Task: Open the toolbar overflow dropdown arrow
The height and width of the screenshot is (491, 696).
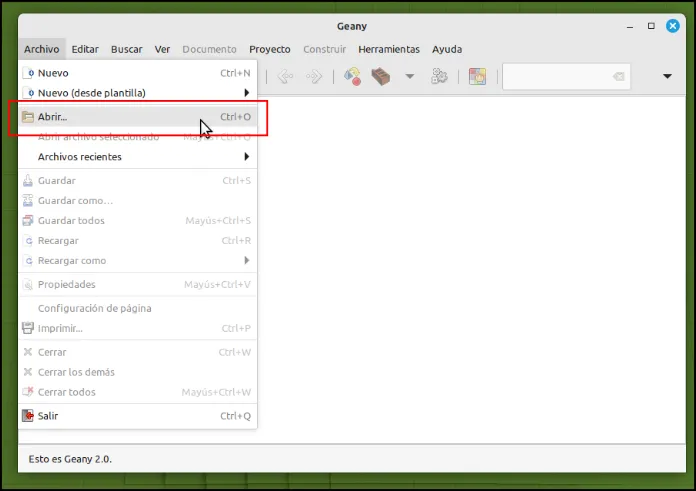Action: pyautogui.click(x=667, y=76)
